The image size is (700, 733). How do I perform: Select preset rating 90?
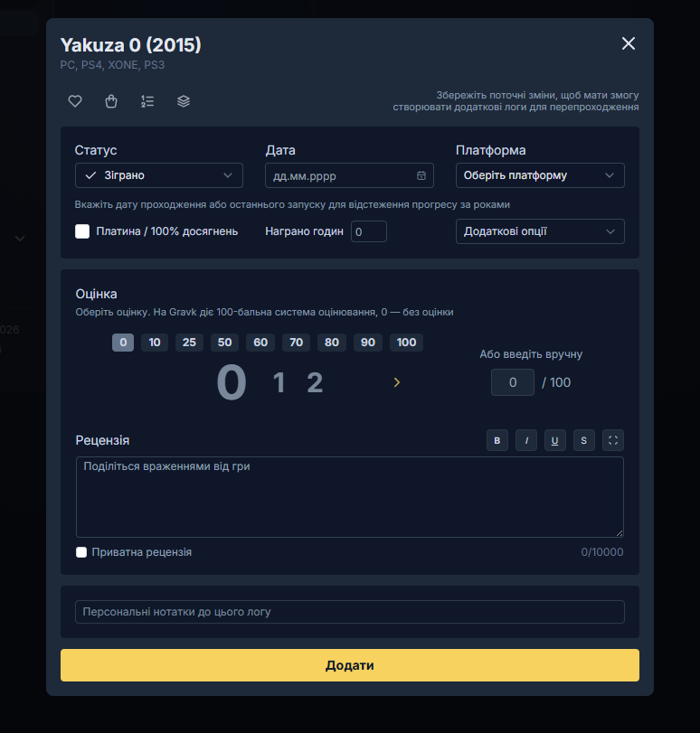(368, 343)
